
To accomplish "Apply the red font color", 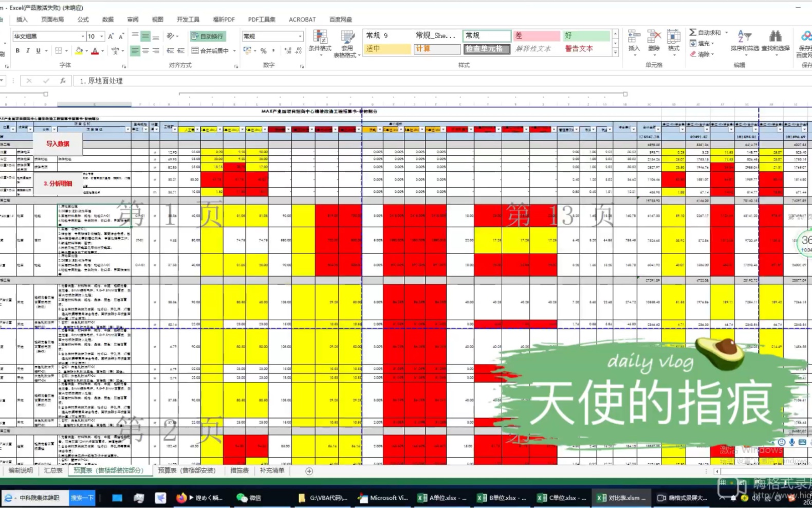I will coord(95,50).
